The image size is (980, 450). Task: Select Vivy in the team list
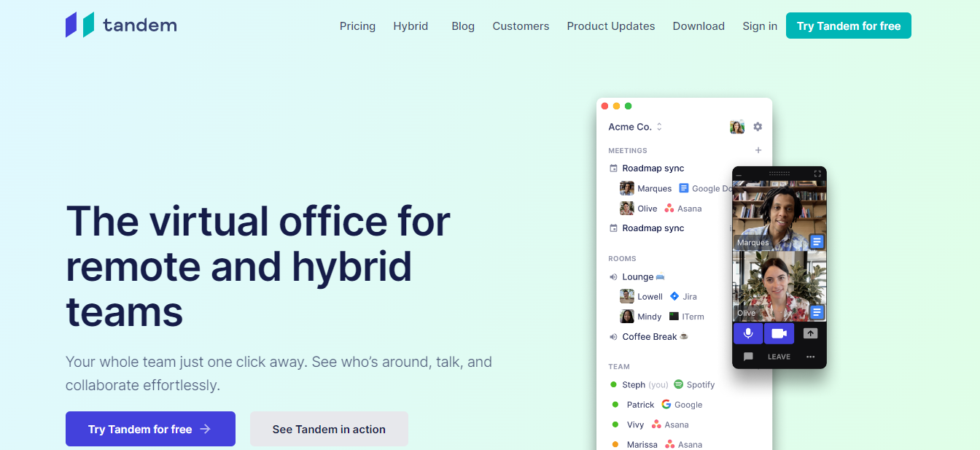[x=636, y=424]
